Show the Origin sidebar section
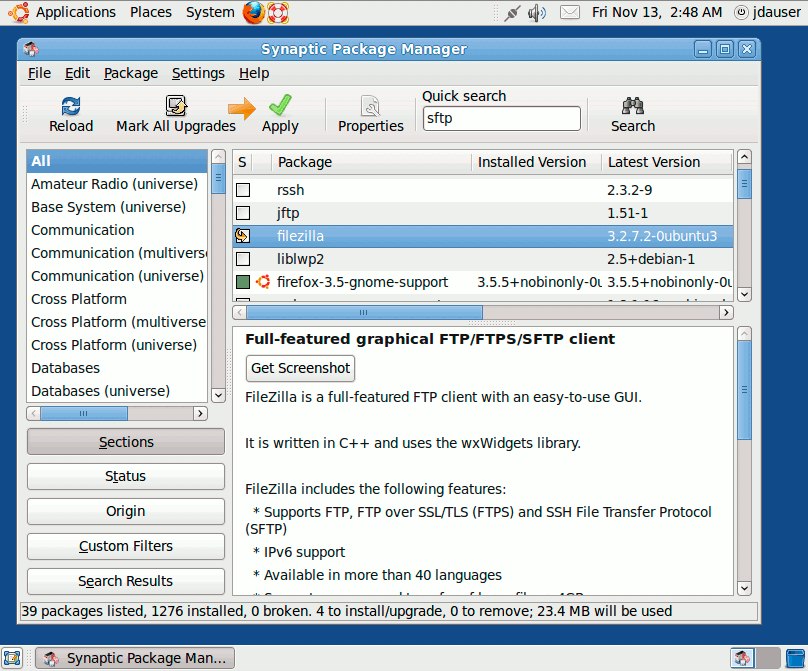Screen dimensions: 808x671 coord(125,511)
